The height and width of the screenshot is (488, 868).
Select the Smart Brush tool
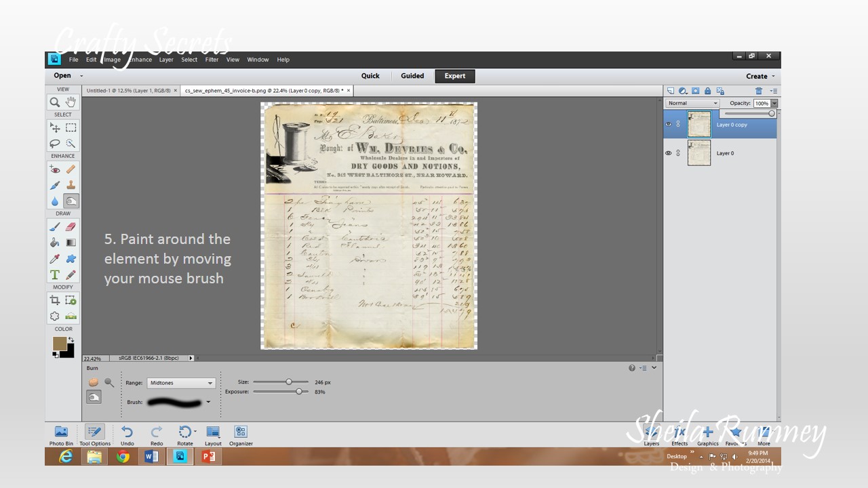(55, 185)
